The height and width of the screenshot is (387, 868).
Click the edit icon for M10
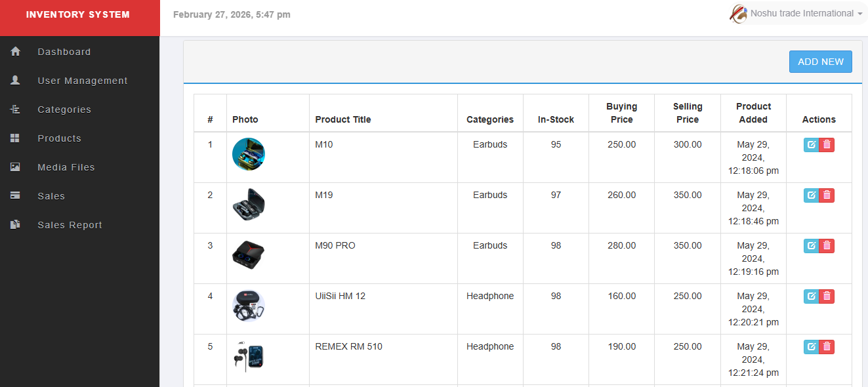click(x=812, y=144)
